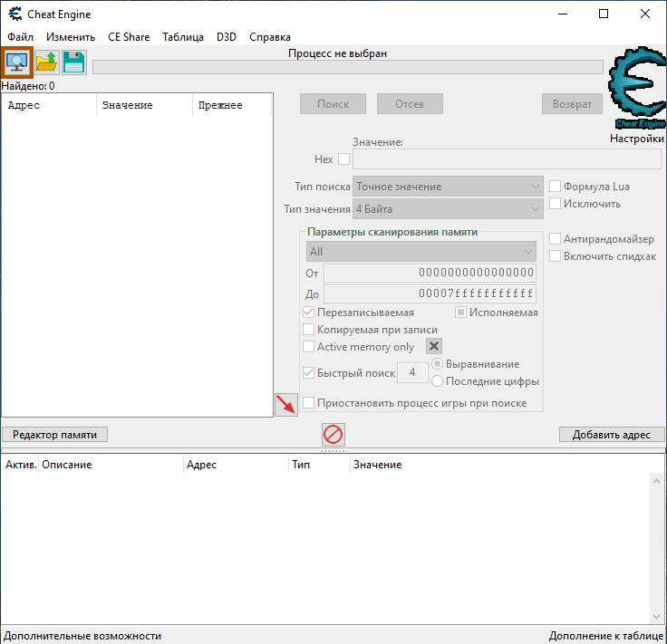667x644 pixels.
Task: Click the save floppy disk icon
Action: click(73, 62)
